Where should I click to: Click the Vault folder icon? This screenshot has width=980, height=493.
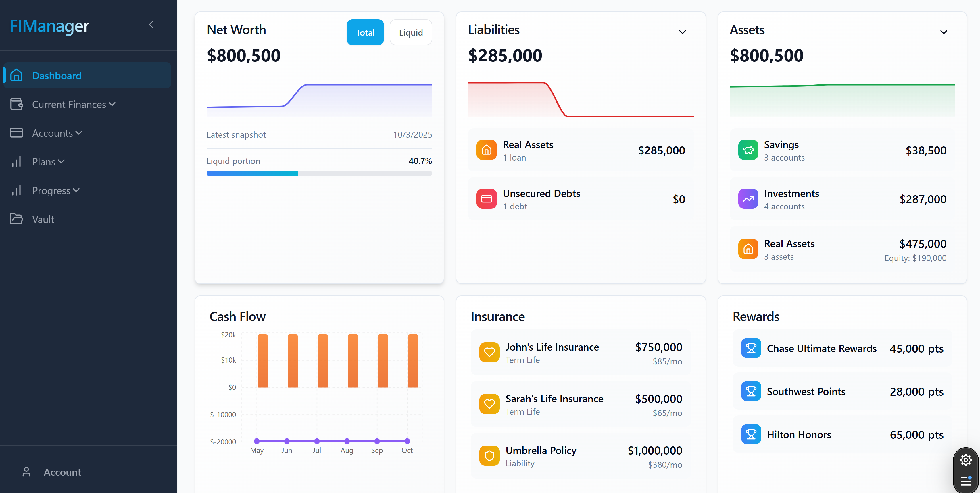16,219
